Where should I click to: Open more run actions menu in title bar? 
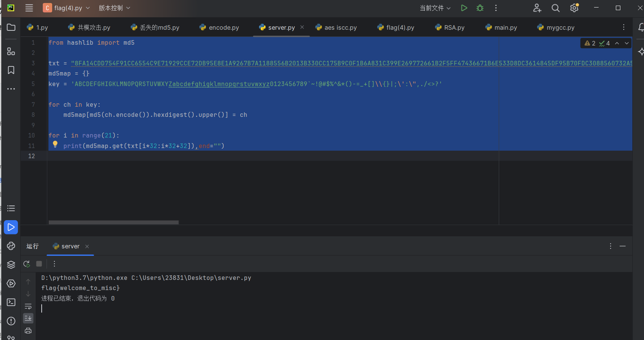pyautogui.click(x=496, y=8)
